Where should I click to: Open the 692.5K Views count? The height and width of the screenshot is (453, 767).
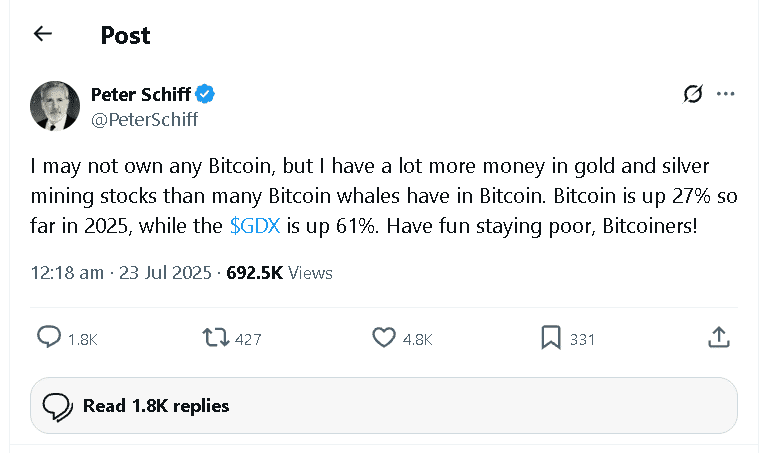click(280, 272)
